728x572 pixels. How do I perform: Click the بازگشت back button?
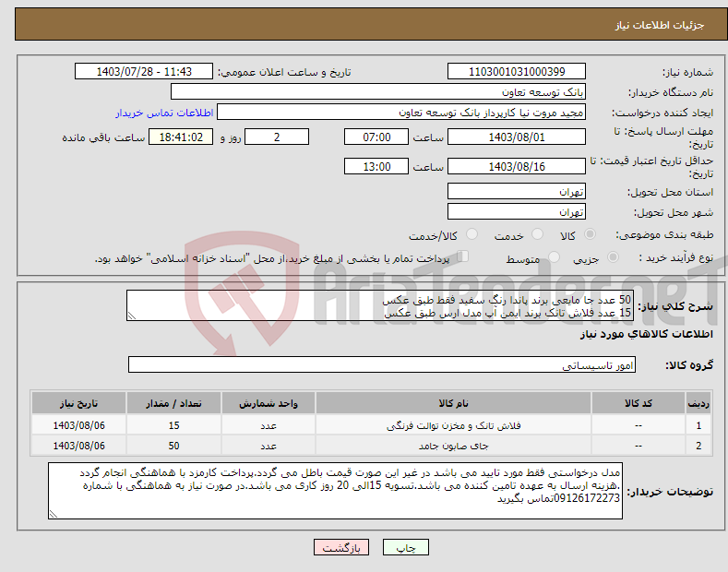coord(341,548)
